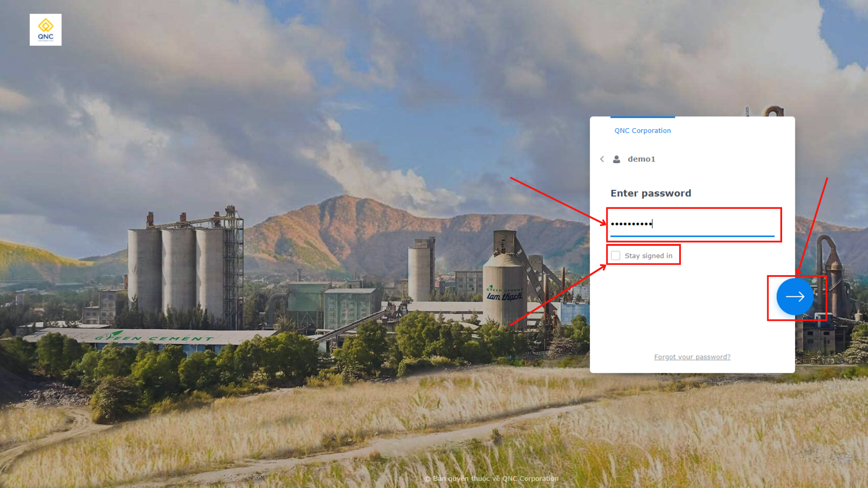
Task: Select the QNC Corporation tab
Action: (642, 131)
